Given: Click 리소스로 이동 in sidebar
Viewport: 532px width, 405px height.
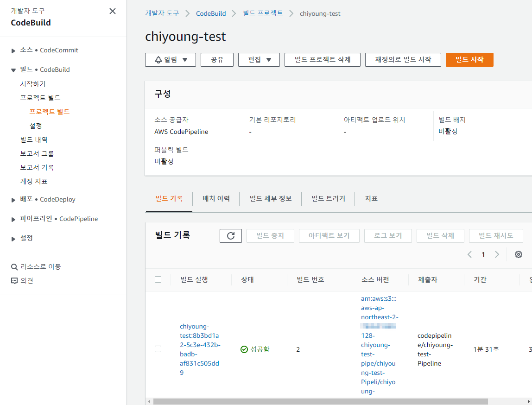Looking at the screenshot, I should 41,266.
